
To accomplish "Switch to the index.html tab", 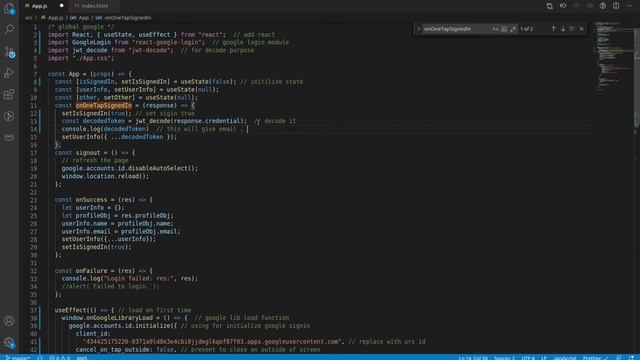I will pos(95,6).
